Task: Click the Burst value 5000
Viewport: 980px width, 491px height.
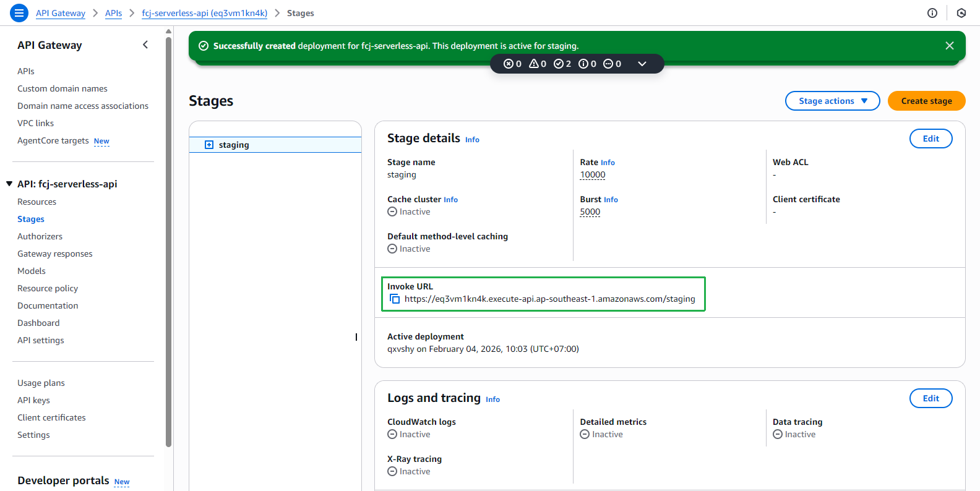Action: 590,212
